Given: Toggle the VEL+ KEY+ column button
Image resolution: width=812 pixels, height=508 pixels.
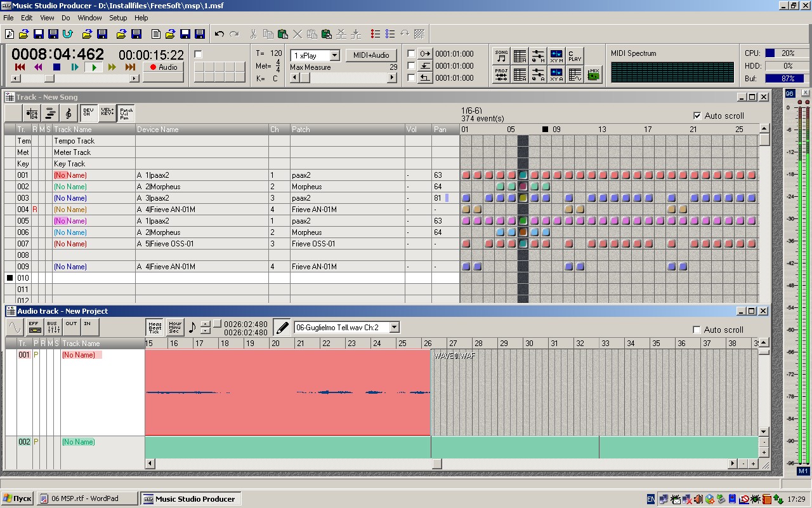Looking at the screenshot, I should pos(107,114).
